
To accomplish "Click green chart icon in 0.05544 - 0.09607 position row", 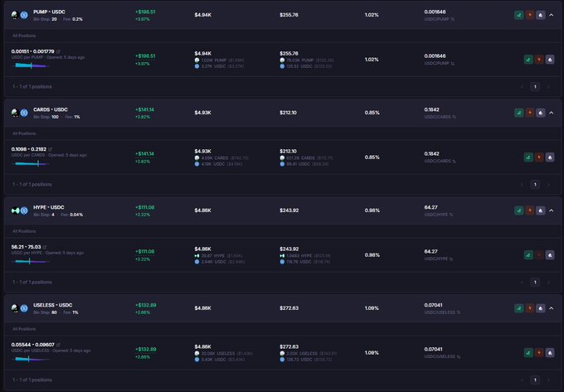I will click(x=528, y=353).
